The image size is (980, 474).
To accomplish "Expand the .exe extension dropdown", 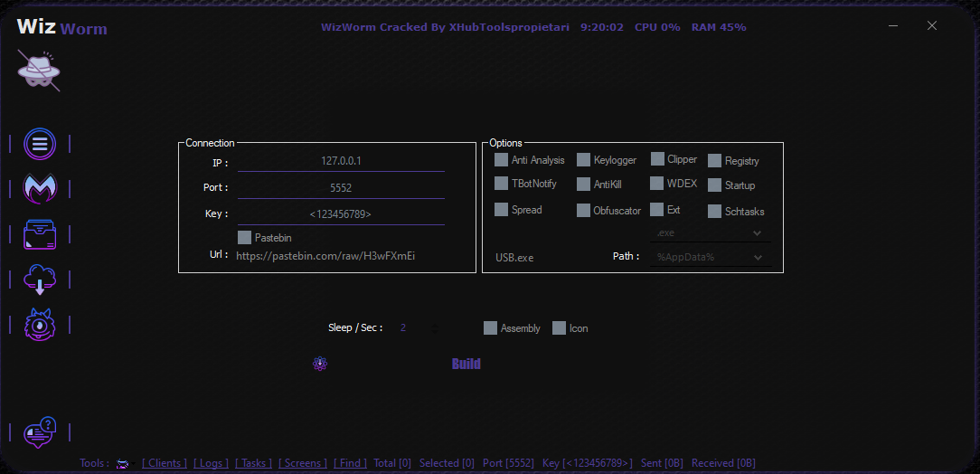I will pos(710,233).
